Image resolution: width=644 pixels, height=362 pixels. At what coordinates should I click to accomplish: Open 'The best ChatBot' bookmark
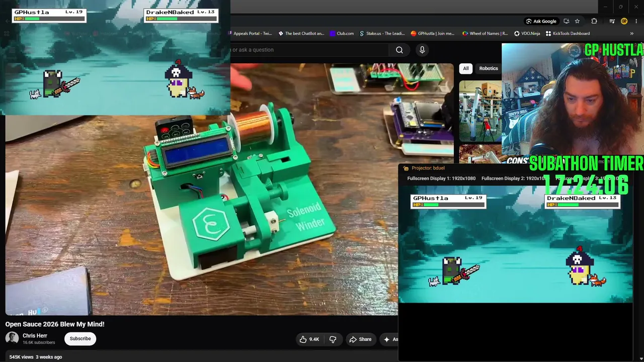301,34
